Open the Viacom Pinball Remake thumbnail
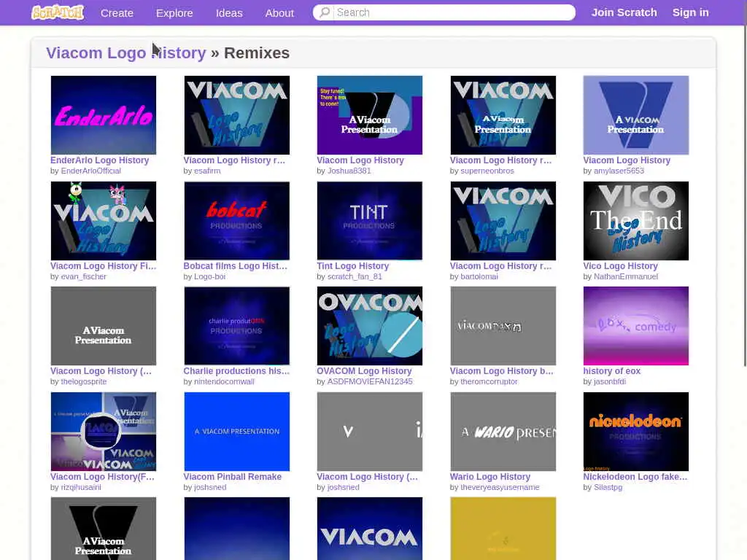The image size is (747, 560). click(237, 432)
